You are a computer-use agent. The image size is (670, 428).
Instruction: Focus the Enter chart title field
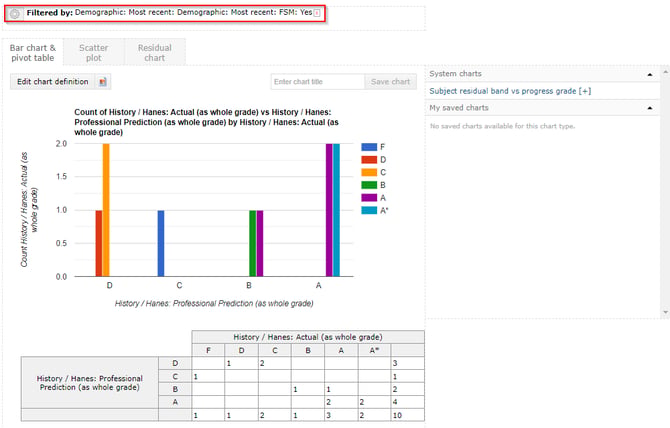(317, 82)
